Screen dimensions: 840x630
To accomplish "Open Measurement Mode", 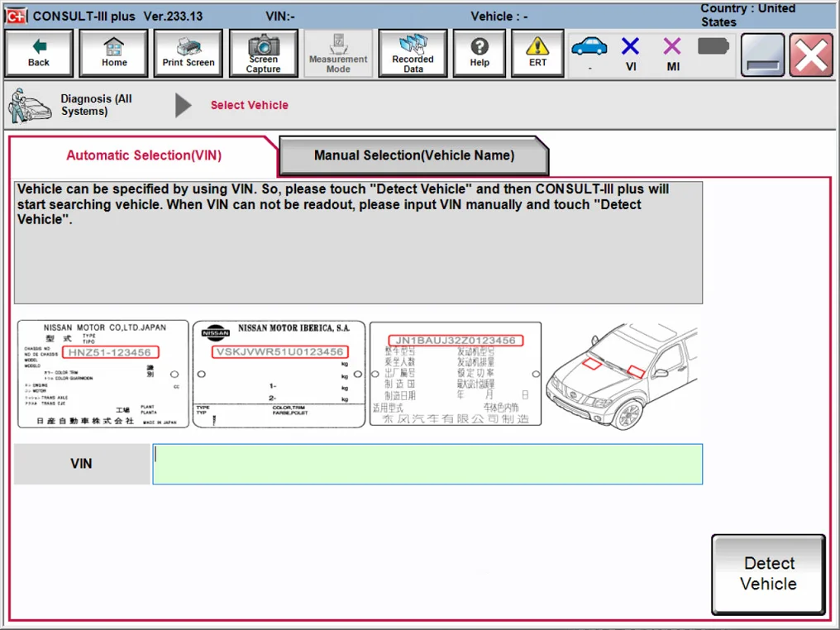I will (338, 54).
